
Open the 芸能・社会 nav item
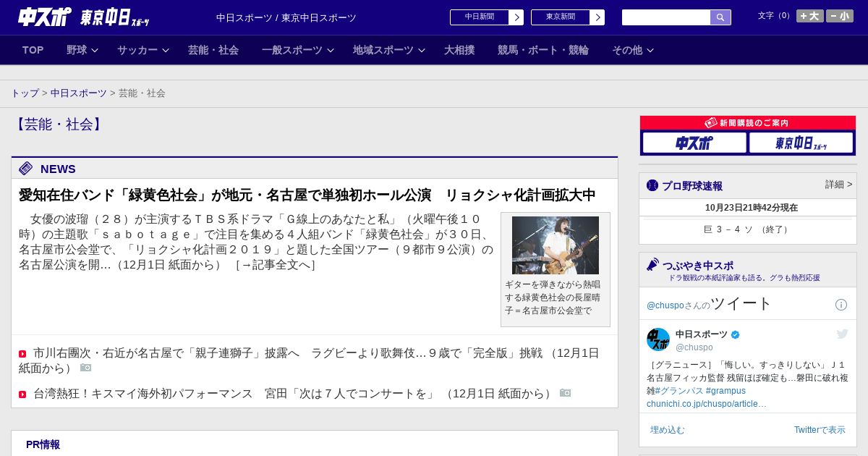pyautogui.click(x=213, y=50)
